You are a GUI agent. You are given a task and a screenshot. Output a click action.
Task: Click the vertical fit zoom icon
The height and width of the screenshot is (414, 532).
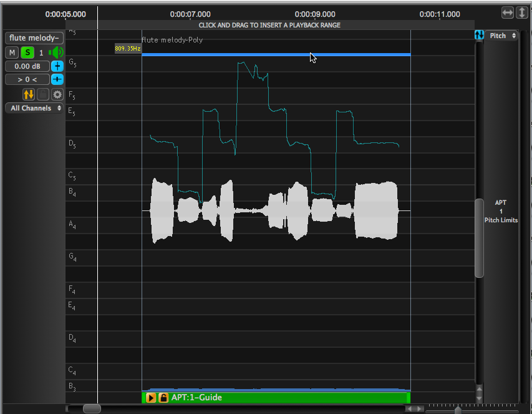coord(521,12)
